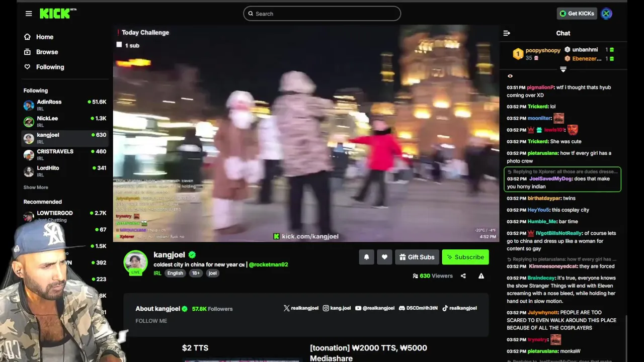The height and width of the screenshot is (362, 644).
Task: Collapse the chat leaderboard chevron
Action: (563, 69)
